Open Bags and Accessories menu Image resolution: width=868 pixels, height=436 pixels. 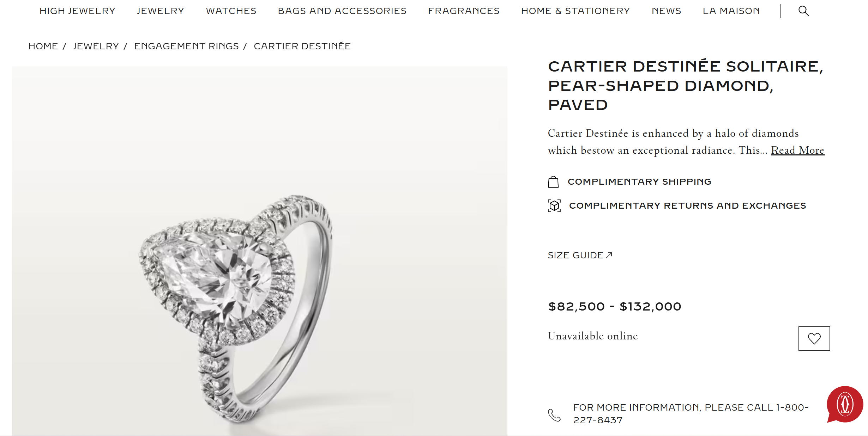pyautogui.click(x=342, y=11)
